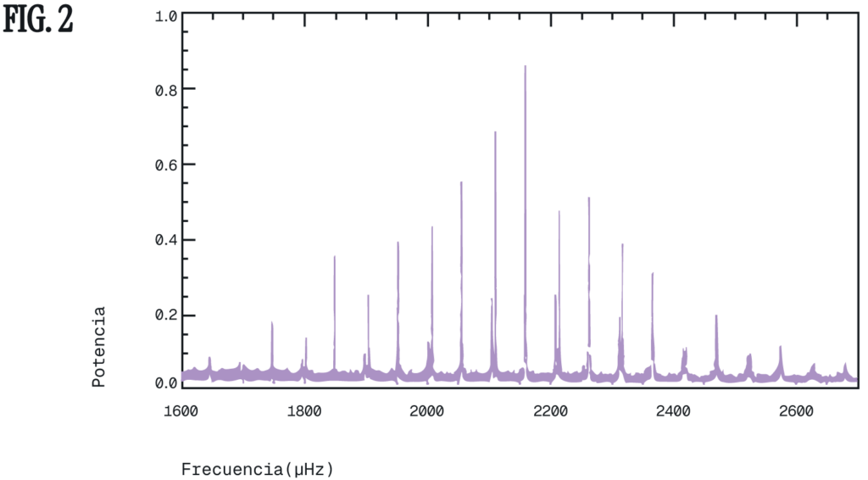Select the peak reaching about 0.55 power
This screenshot has height=480, width=868.
[x=461, y=182]
